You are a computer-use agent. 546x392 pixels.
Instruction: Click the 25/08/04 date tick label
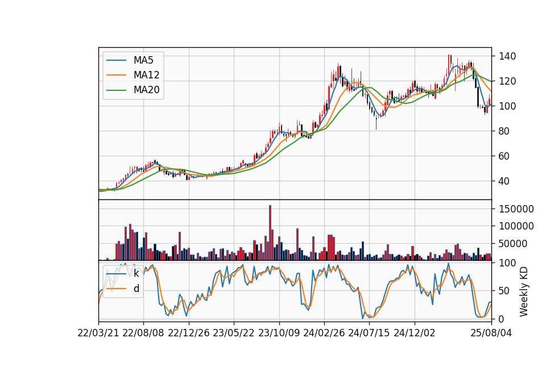pos(491,333)
